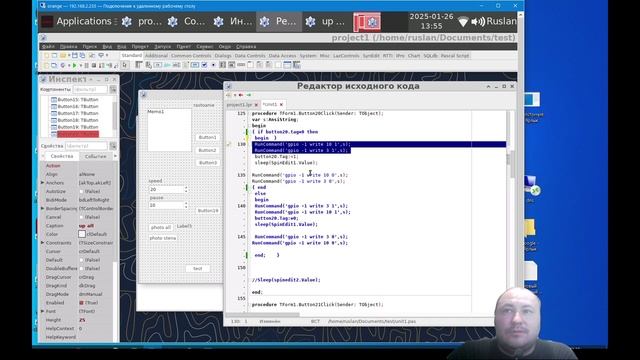
Task: Open the Проект menu
Action: [140, 47]
